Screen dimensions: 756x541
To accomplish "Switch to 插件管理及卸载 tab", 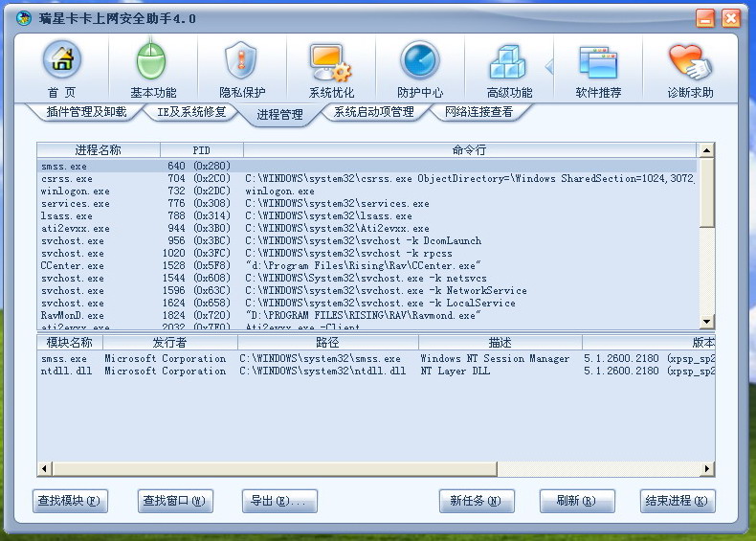I will click(86, 112).
